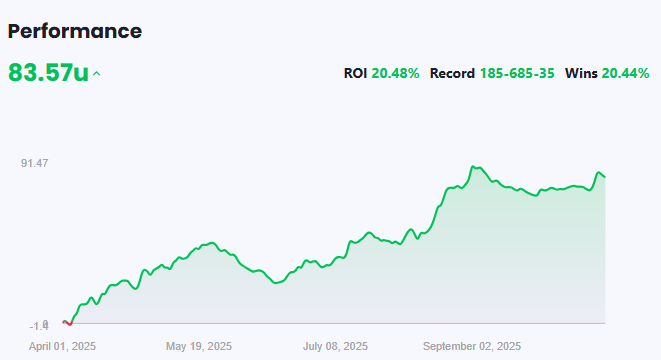This screenshot has height=360, width=661.
Task: Click the April 01, 2025 axis date
Action: click(x=62, y=347)
